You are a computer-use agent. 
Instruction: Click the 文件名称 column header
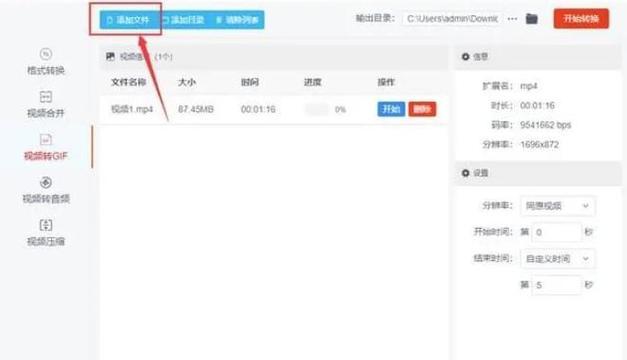click(x=128, y=82)
